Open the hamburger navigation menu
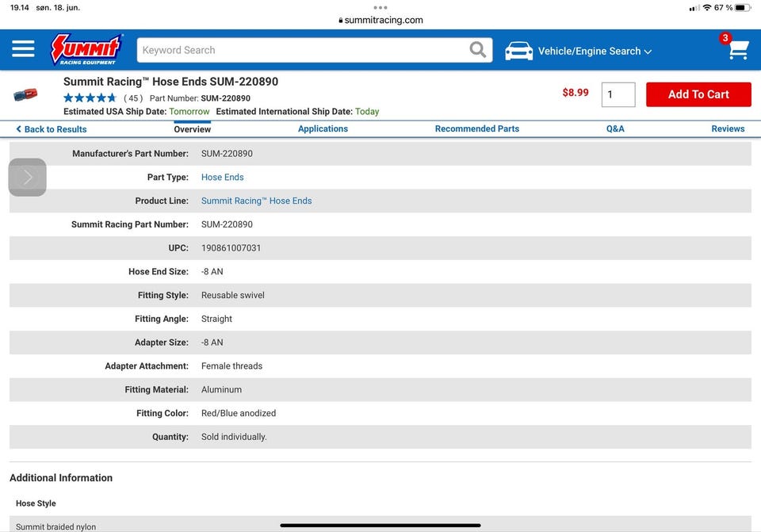The image size is (761, 532). 23,49
